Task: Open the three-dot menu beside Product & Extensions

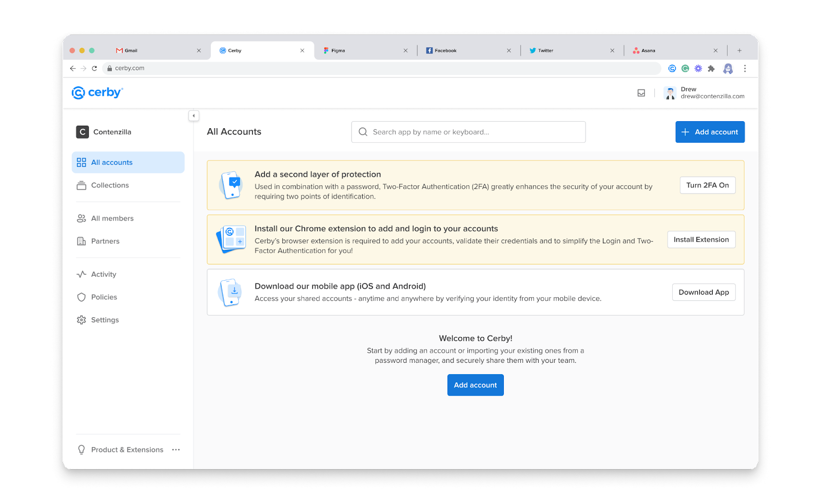Action: coord(176,450)
